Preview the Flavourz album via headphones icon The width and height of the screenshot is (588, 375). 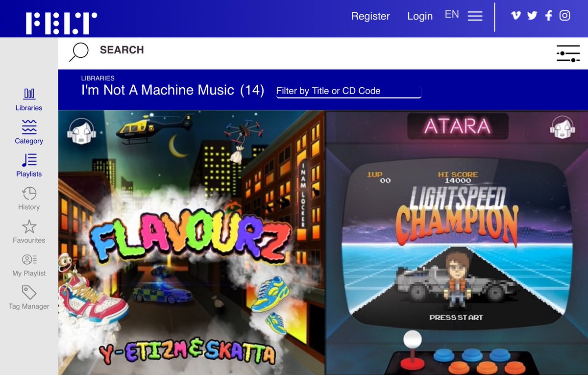pyautogui.click(x=81, y=131)
